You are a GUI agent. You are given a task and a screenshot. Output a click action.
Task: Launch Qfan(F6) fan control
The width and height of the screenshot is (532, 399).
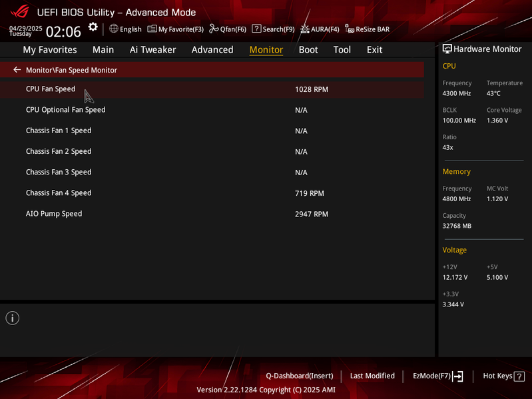(228, 29)
